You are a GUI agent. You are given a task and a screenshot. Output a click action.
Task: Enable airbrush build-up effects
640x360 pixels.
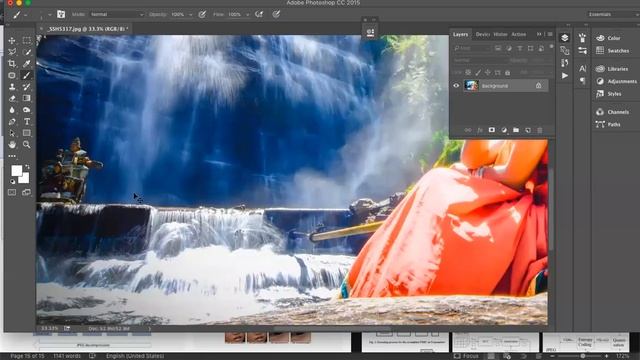pyautogui.click(x=259, y=14)
